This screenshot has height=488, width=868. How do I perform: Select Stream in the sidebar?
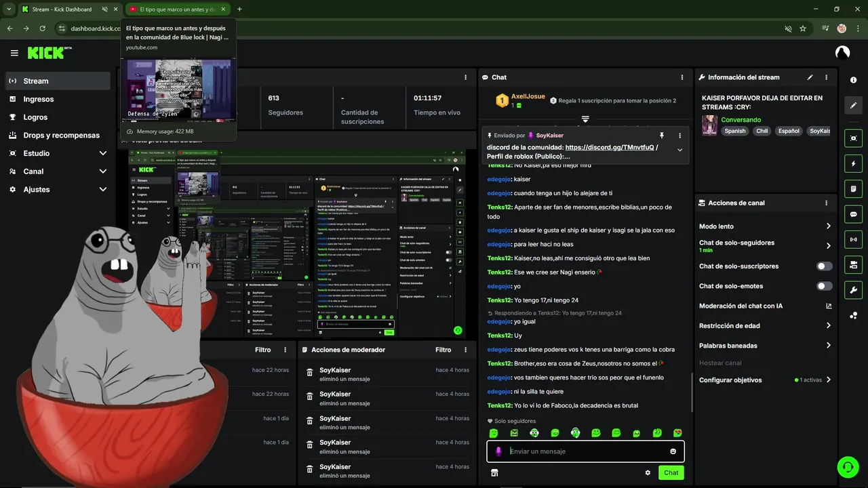[x=58, y=81]
